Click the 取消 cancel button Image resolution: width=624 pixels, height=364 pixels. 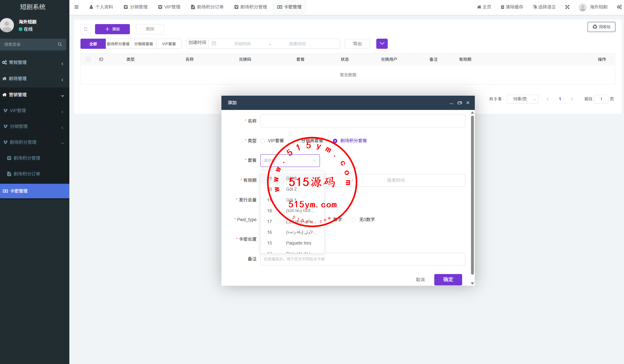[x=420, y=280]
